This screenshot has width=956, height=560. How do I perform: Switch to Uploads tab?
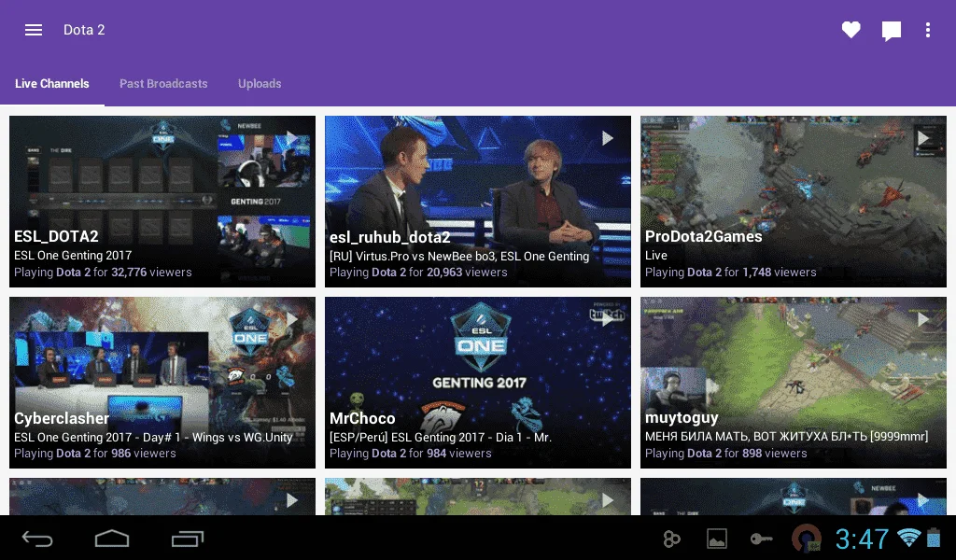pyautogui.click(x=260, y=84)
